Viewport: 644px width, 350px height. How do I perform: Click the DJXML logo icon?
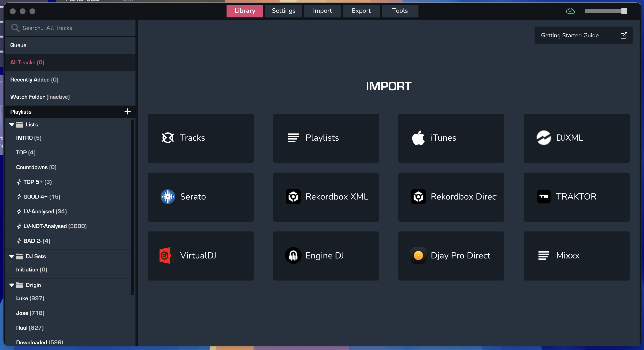pyautogui.click(x=544, y=138)
